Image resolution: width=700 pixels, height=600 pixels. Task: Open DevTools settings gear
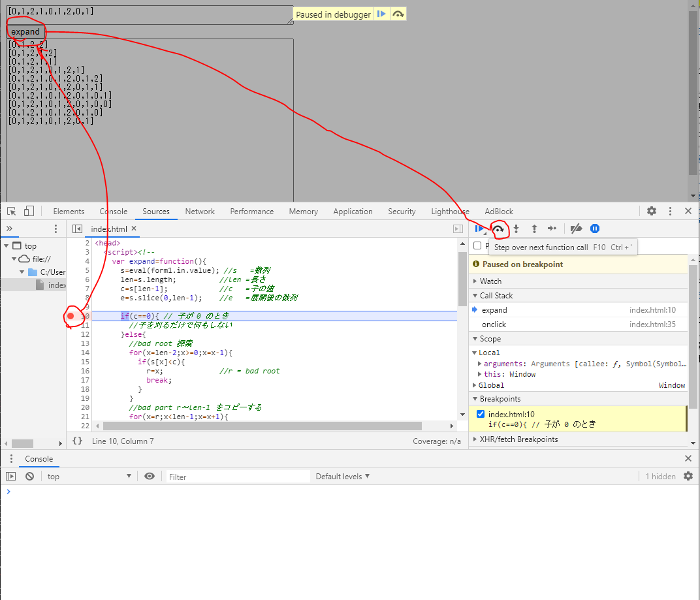[x=652, y=212]
